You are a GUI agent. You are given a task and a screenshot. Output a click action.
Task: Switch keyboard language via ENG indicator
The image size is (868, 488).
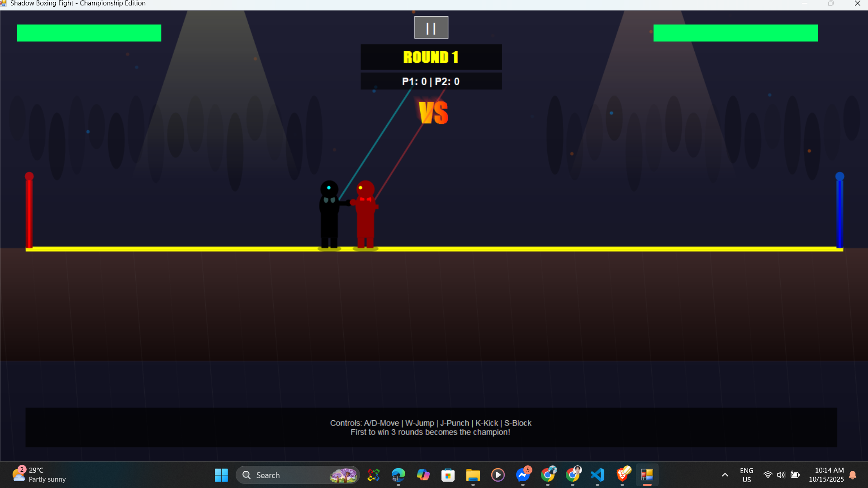tap(746, 475)
